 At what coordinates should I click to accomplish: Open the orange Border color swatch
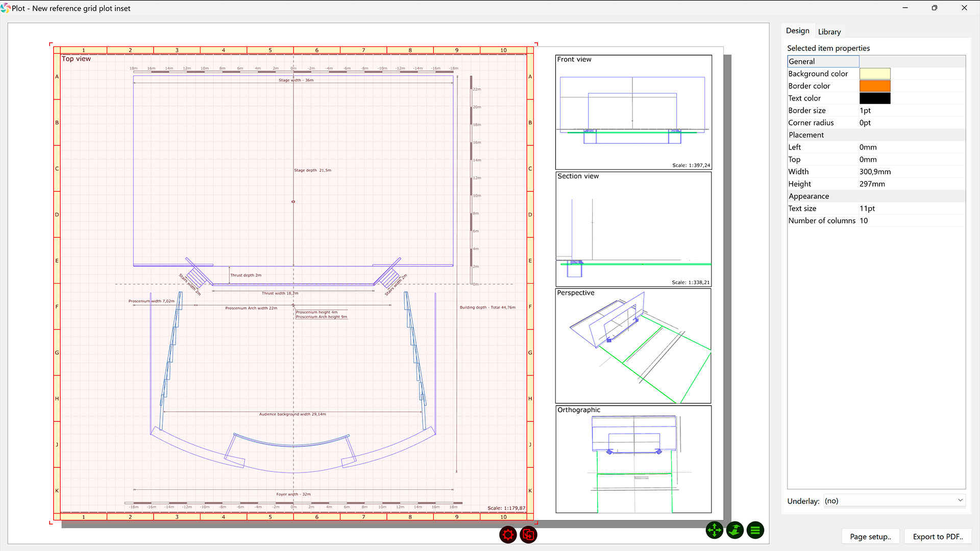pyautogui.click(x=875, y=86)
